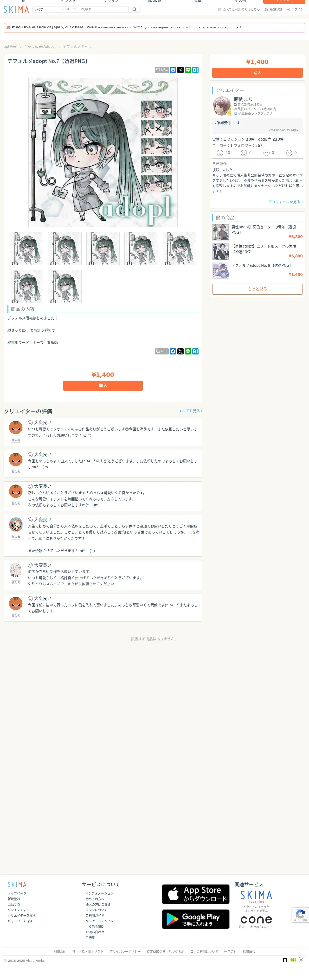Share on X below product description
This screenshot has width=309, height=980.
tap(180, 351)
